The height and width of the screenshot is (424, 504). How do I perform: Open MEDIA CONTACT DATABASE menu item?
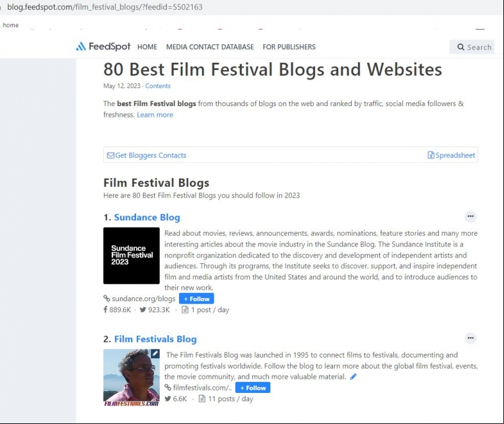210,47
